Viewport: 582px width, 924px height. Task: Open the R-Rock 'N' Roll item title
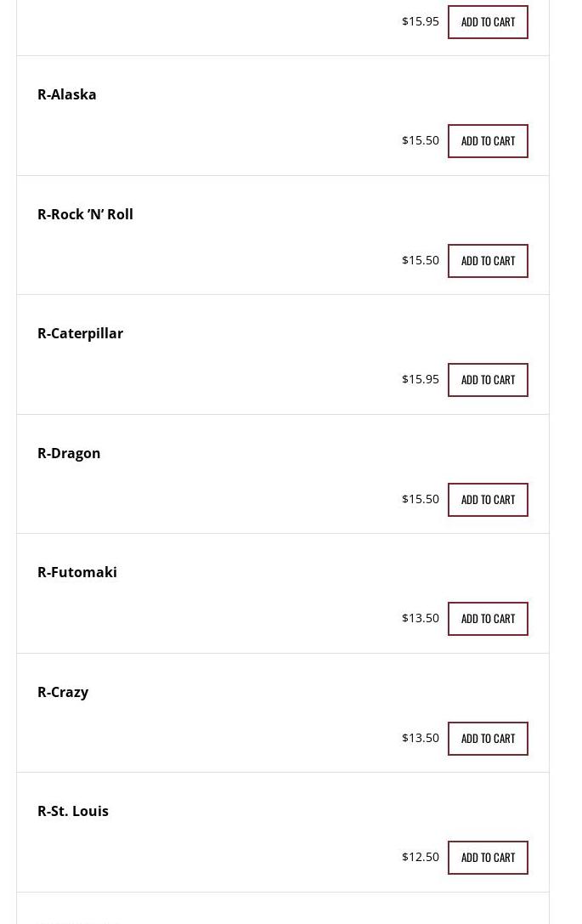click(x=85, y=214)
